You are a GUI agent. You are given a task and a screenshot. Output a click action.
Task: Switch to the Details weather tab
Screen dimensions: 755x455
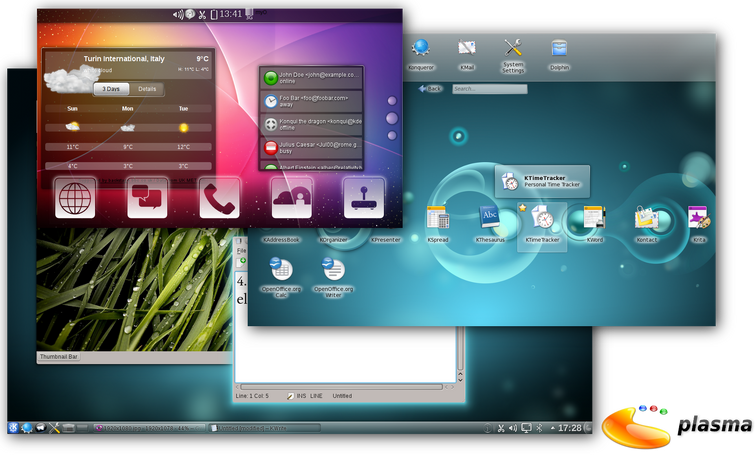147,89
